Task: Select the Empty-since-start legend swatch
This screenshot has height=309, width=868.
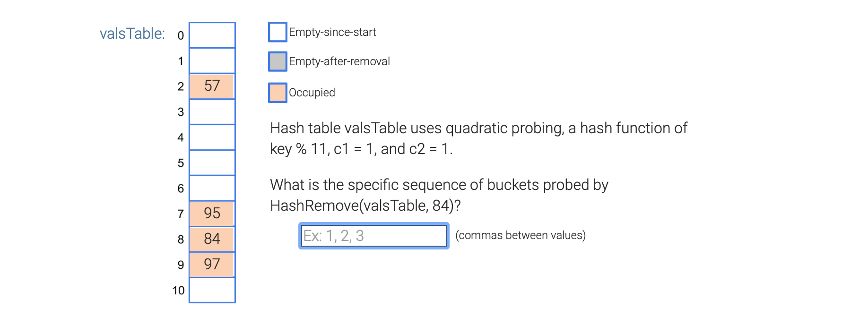Action: [x=278, y=32]
